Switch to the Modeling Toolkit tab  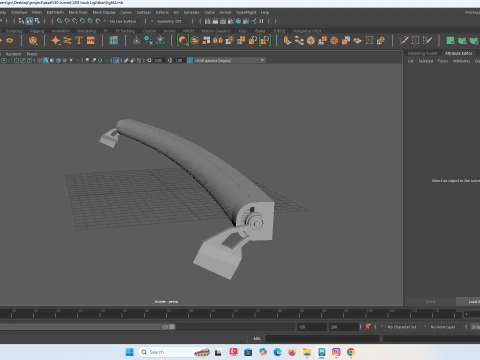click(x=422, y=53)
